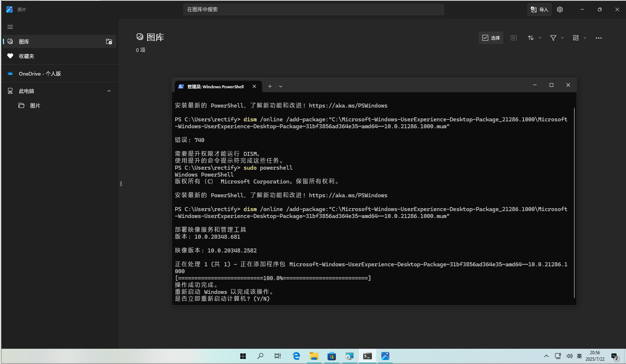This screenshot has height=364, width=626.
Task: Open new PowerShell tab with plus icon
Action: 270,86
